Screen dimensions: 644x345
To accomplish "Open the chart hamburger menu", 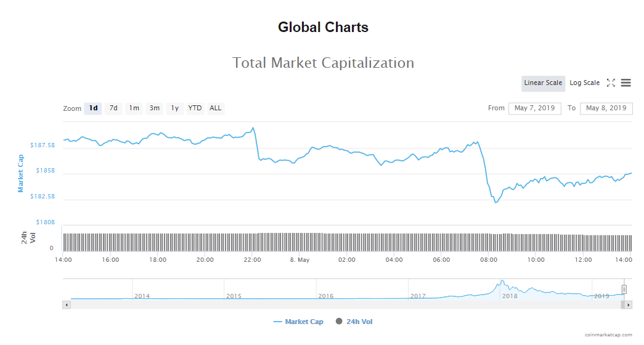I will (626, 83).
